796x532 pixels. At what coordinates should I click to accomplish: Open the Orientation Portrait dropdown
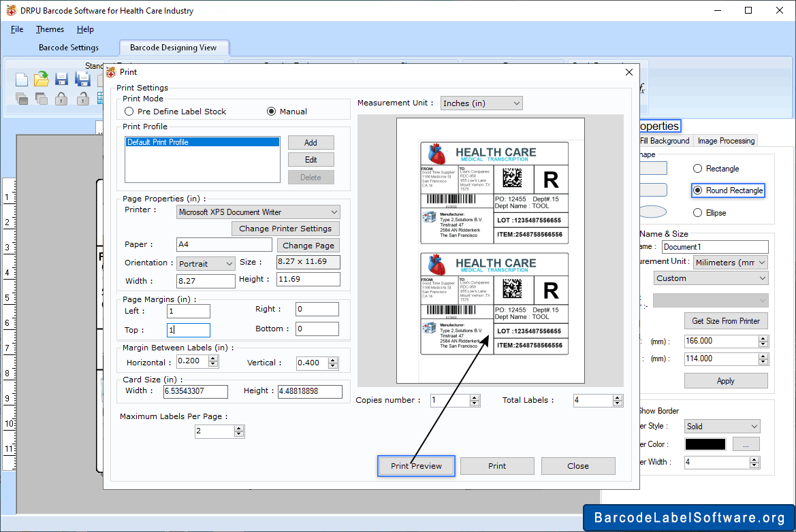click(x=206, y=264)
